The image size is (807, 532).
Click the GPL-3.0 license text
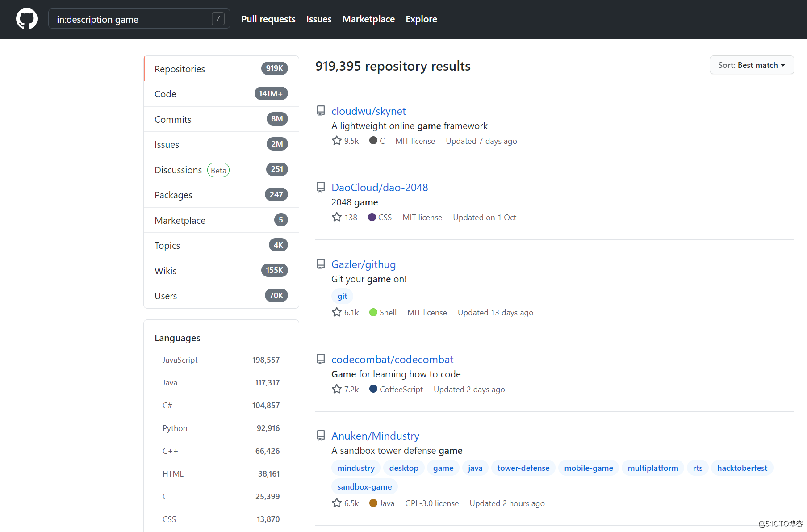pyautogui.click(x=432, y=503)
